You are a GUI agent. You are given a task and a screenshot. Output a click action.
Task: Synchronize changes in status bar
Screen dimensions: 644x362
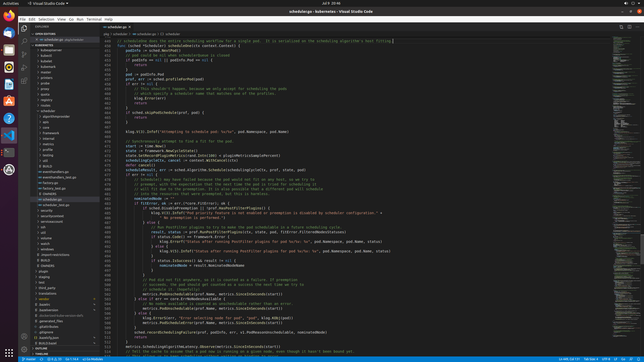pyautogui.click(x=42, y=359)
